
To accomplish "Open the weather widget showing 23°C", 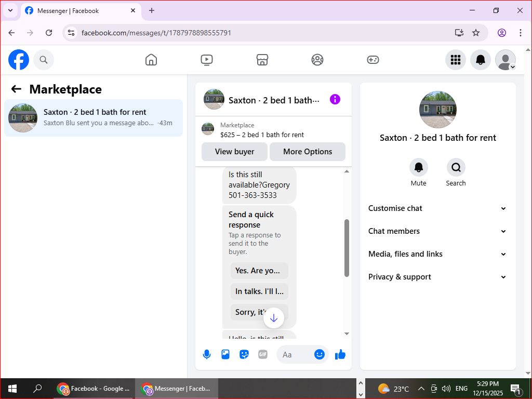I will click(x=394, y=389).
